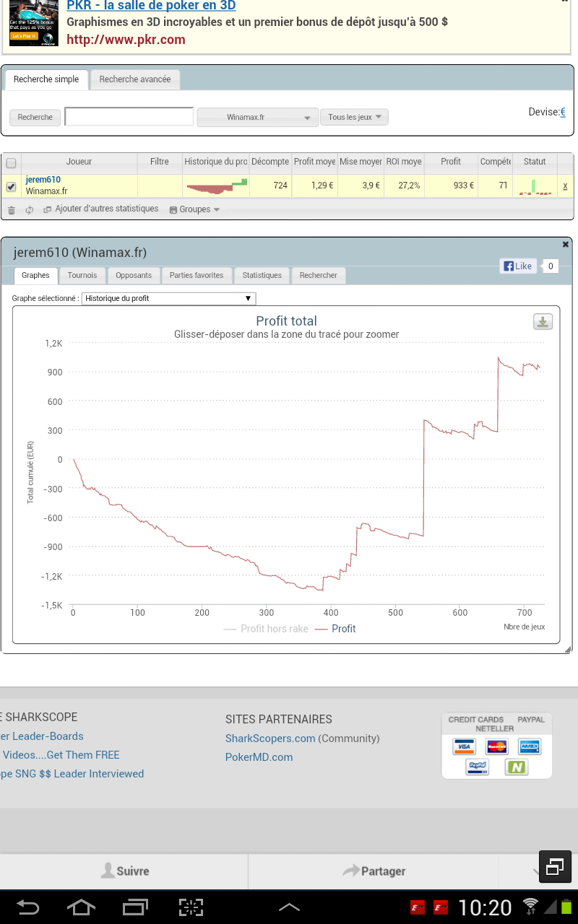Open the Tournois tab
The height and width of the screenshot is (924, 578).
(83, 275)
